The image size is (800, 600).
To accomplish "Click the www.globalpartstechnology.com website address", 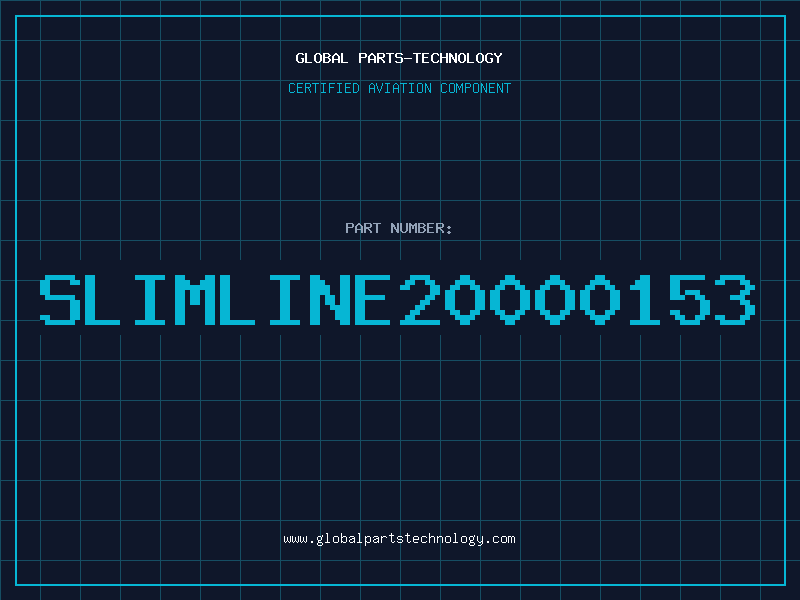I will pyautogui.click(x=399, y=539).
